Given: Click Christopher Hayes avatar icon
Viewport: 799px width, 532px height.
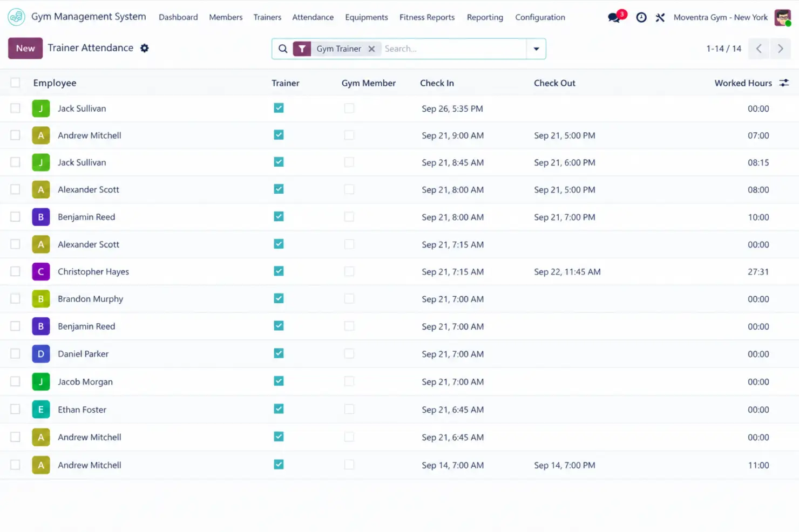Looking at the screenshot, I should click(41, 271).
